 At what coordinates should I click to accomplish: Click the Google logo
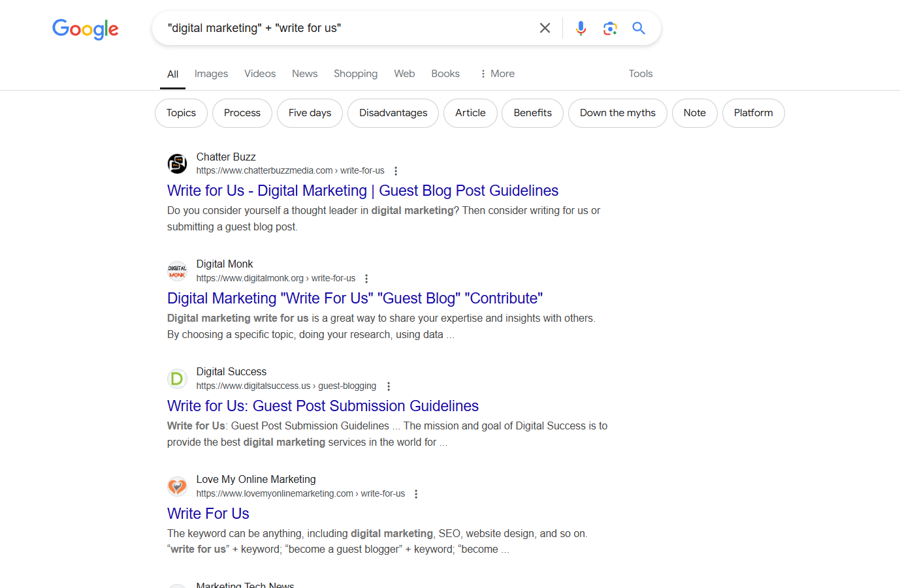pos(86,29)
